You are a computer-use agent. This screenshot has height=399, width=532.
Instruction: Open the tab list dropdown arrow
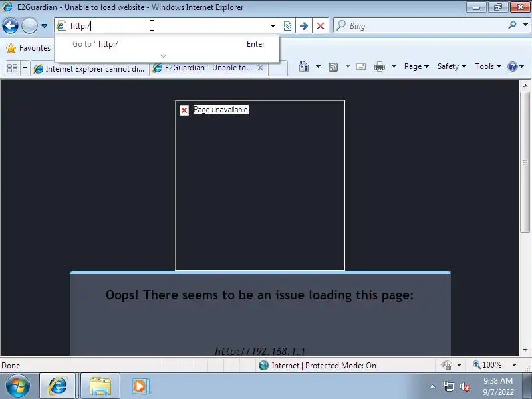(x=25, y=68)
